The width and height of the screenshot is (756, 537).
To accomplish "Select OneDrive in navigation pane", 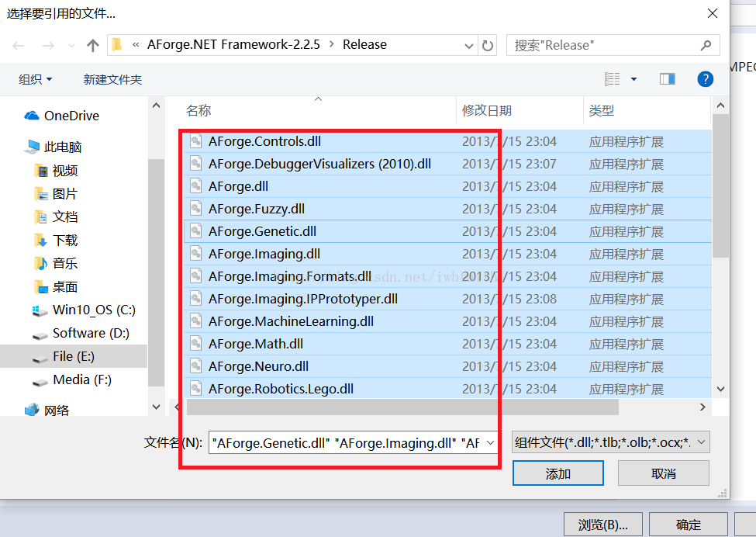I will point(62,116).
